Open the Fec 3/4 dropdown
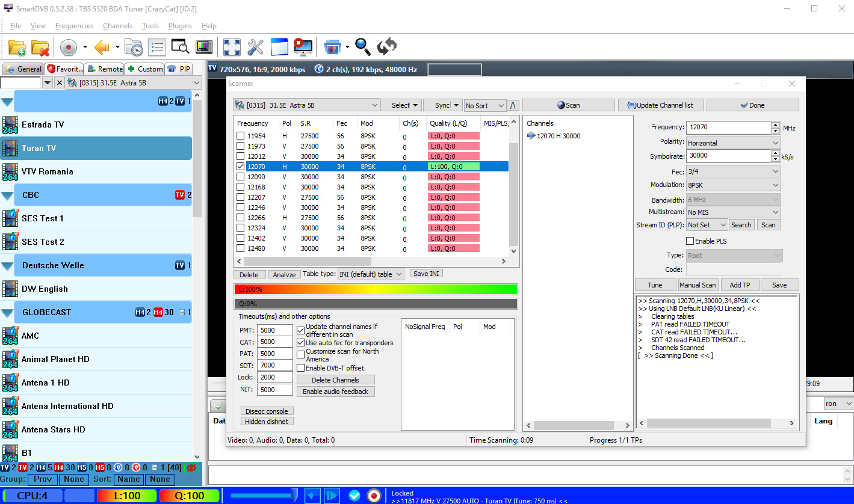The image size is (854, 504). pyautogui.click(x=734, y=171)
